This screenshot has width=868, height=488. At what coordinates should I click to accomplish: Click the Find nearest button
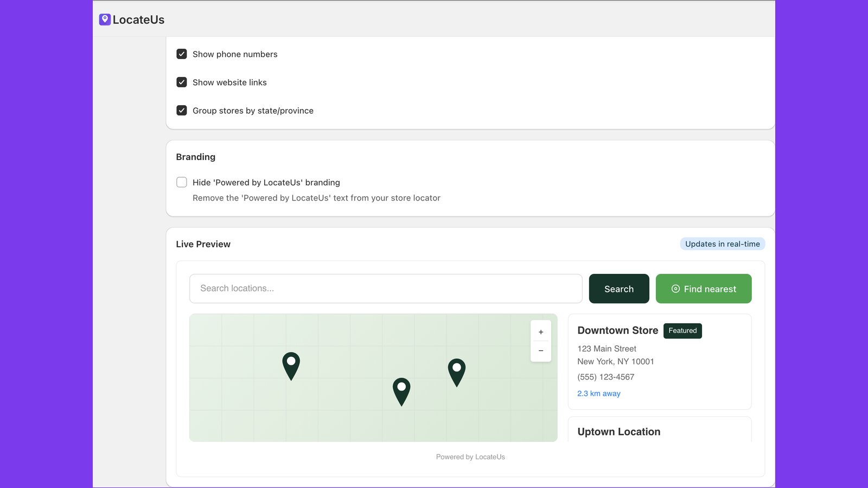point(704,289)
